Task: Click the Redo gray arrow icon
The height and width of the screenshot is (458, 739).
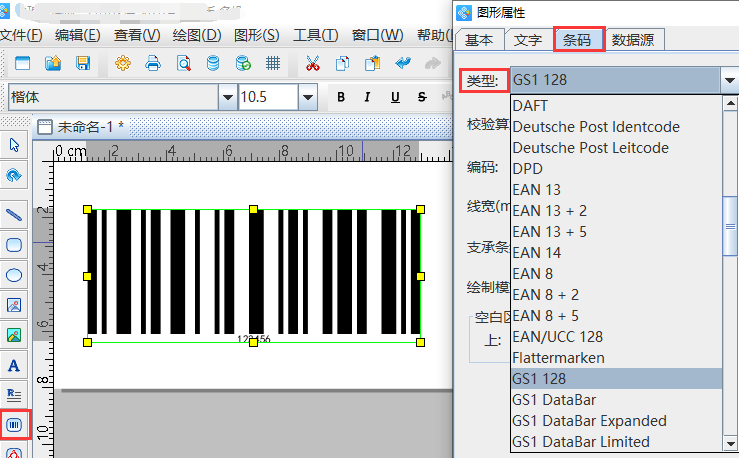Action: (433, 63)
